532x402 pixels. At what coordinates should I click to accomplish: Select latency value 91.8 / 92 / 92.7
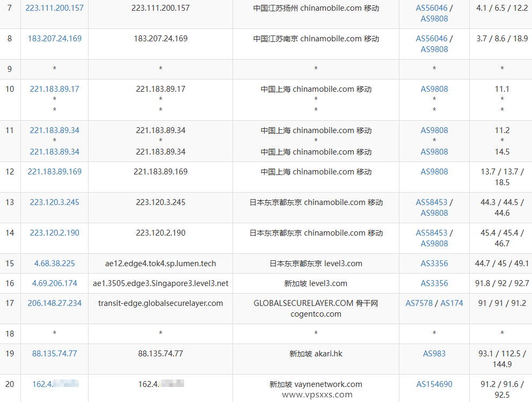pos(502,283)
